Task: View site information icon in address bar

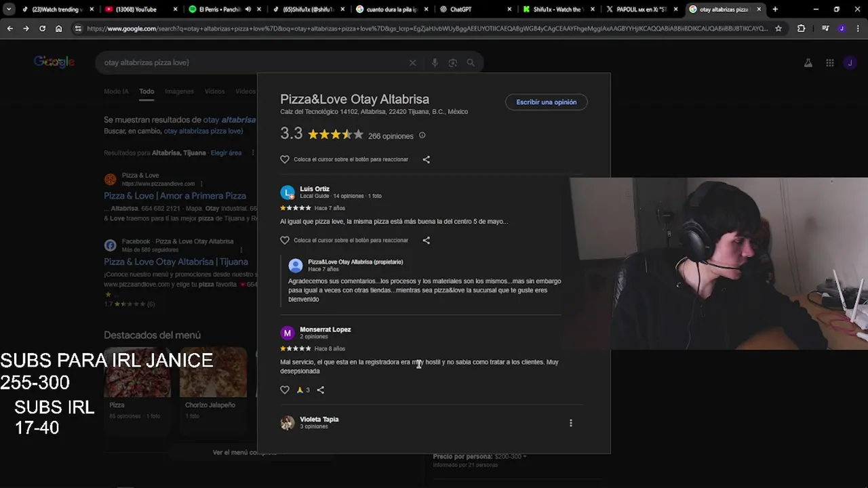Action: pos(78,28)
